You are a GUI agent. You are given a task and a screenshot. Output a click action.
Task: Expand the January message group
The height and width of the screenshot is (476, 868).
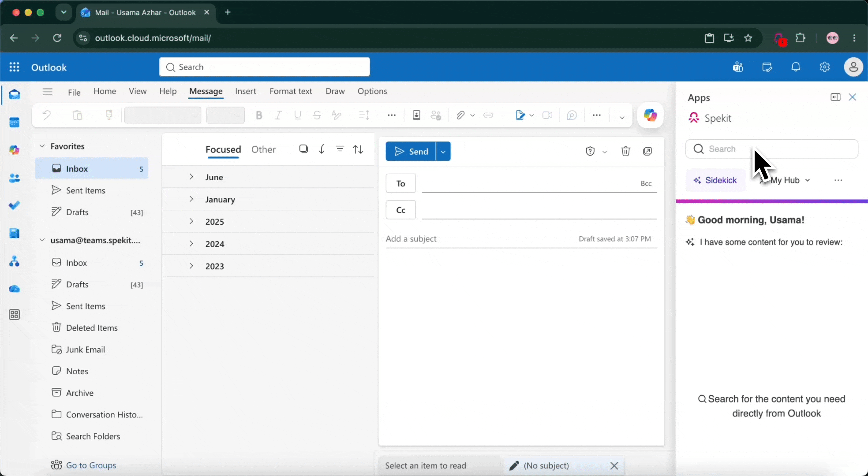191,199
